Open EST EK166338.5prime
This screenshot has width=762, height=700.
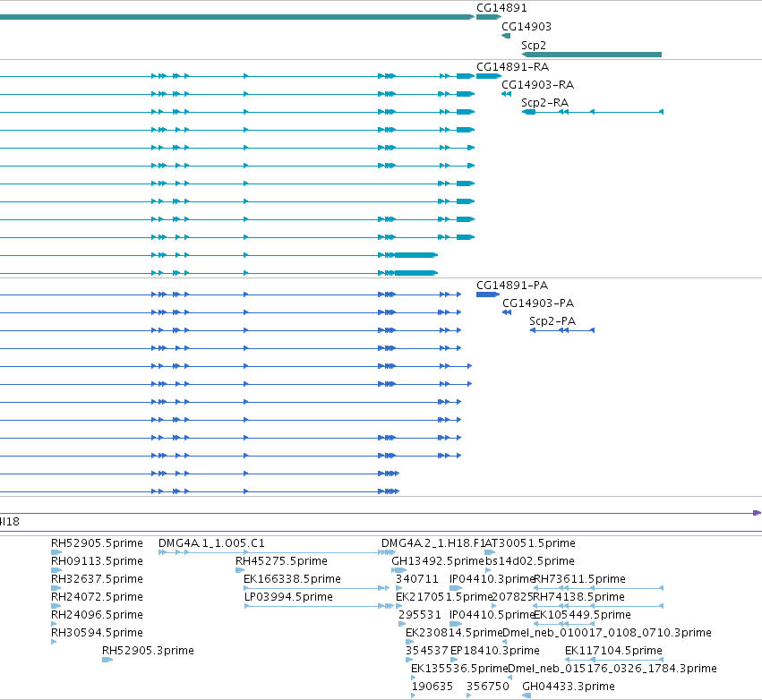[292, 579]
